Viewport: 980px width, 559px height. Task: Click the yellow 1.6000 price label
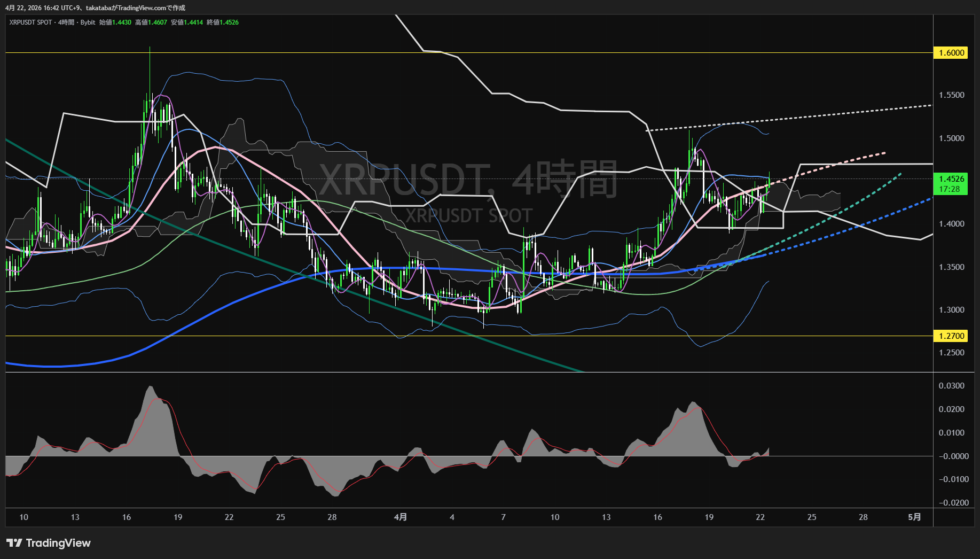951,52
